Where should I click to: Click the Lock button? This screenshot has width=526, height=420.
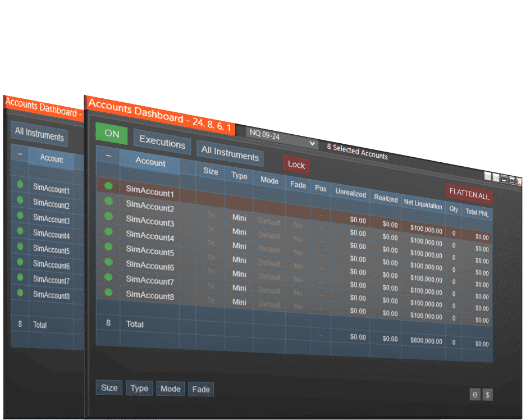(x=296, y=165)
